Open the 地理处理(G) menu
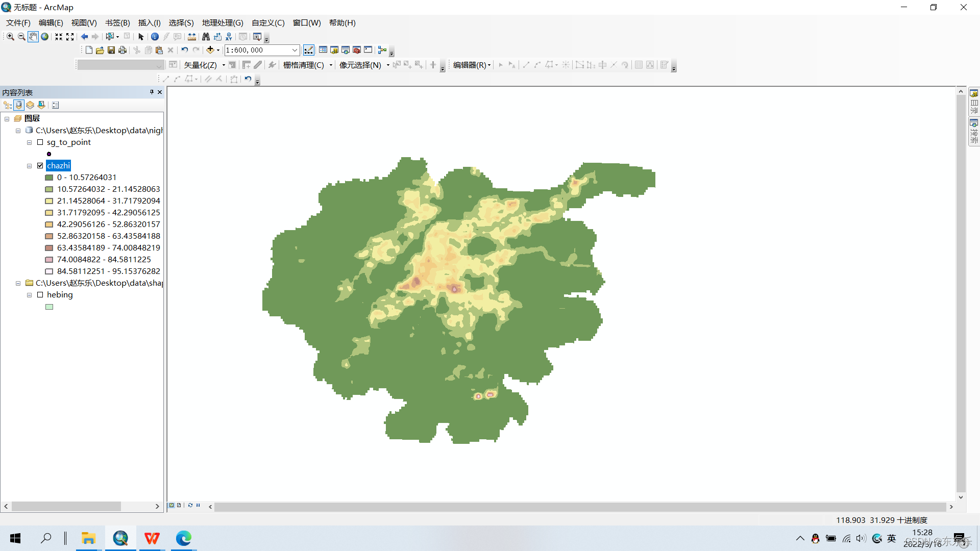Screen dimensions: 980x551 click(223, 23)
